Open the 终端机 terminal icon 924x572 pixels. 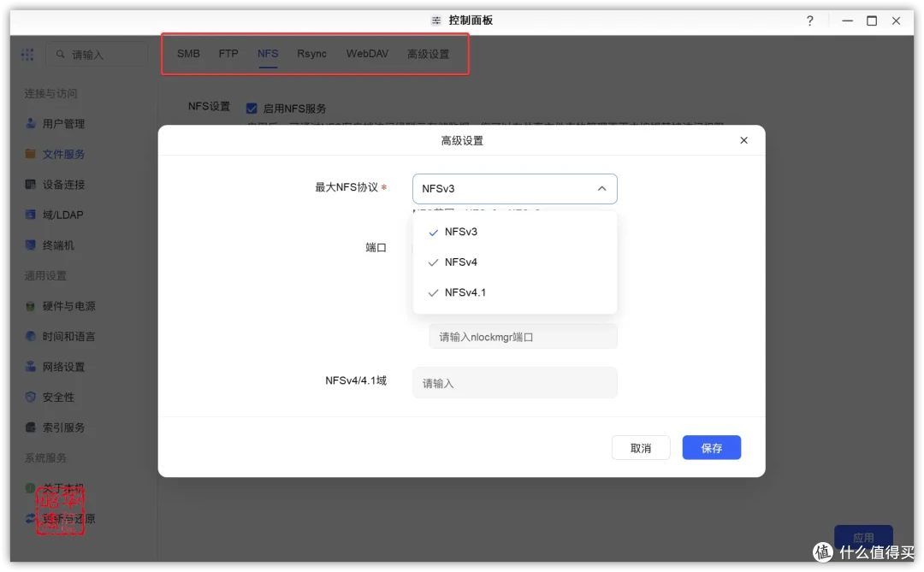31,245
